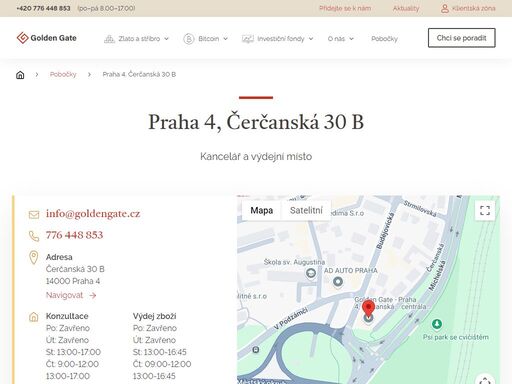Viewport: 512px width, 384px height.
Task: Open Přidejte se k nám link
Action: pyautogui.click(x=345, y=8)
